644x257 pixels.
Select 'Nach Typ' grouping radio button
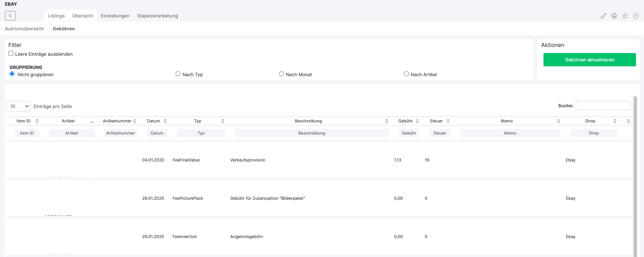[178, 74]
